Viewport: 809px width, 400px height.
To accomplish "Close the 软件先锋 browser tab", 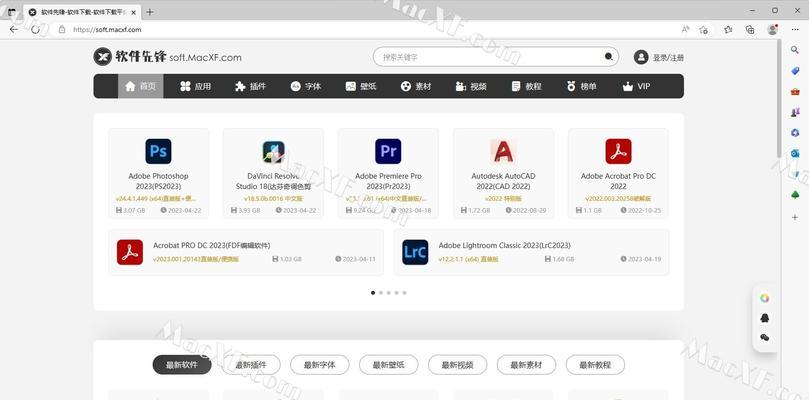I will coord(134,12).
